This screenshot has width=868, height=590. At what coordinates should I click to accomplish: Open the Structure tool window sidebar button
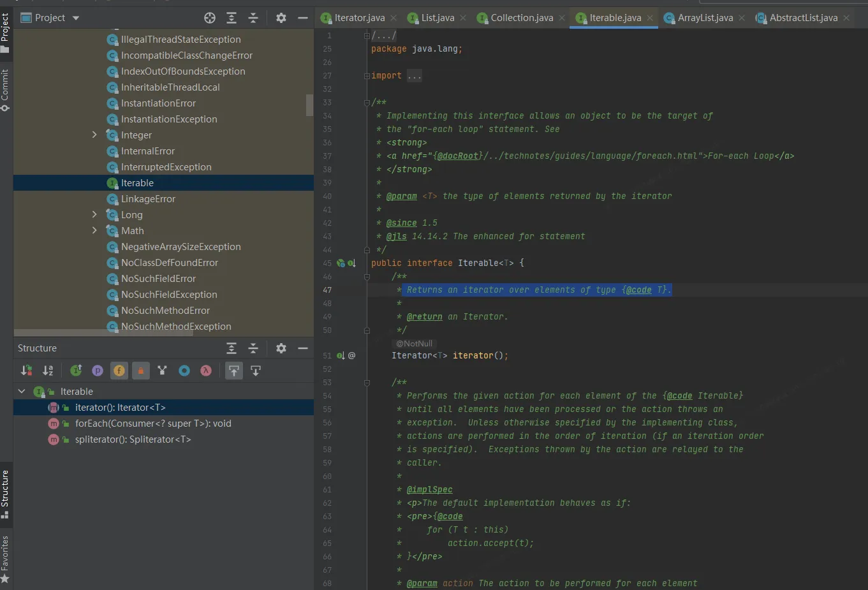point(5,494)
